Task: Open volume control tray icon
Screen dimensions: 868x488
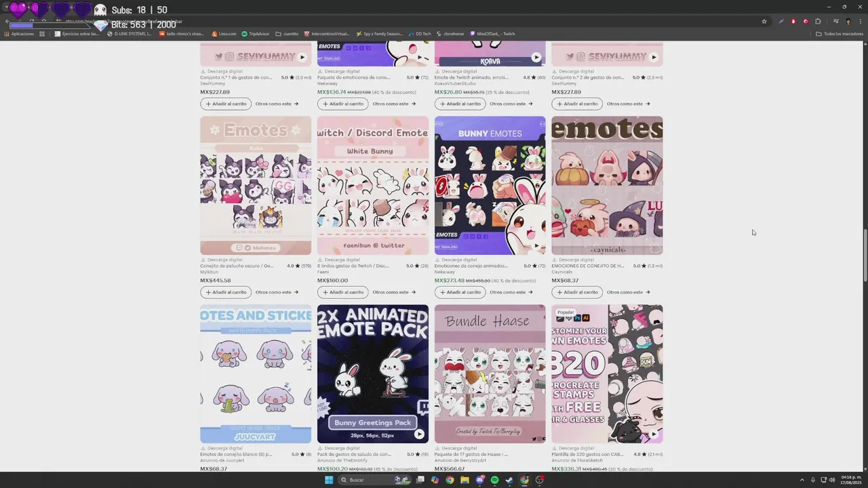Action: [832, 480]
